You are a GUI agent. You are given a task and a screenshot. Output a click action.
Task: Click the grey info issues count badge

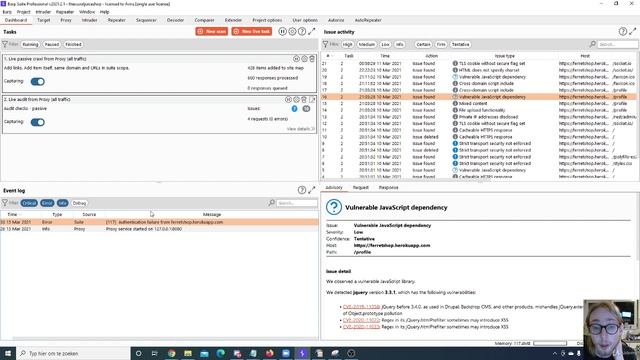[306, 109]
